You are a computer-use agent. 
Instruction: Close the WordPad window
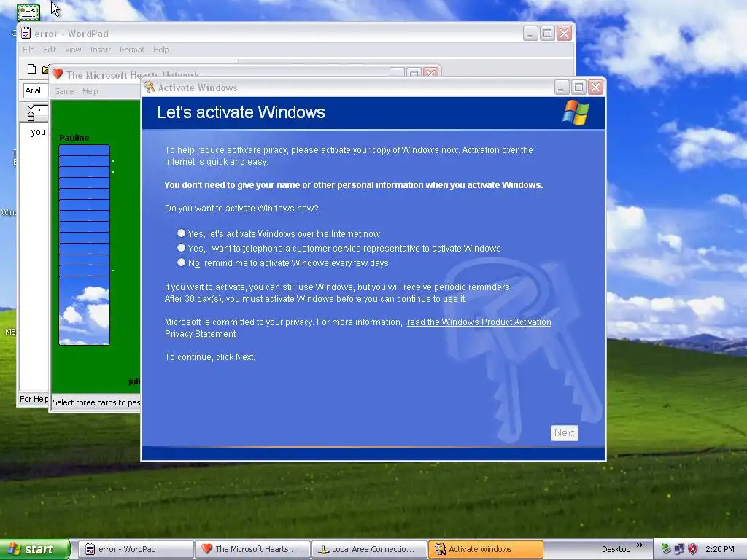(565, 34)
